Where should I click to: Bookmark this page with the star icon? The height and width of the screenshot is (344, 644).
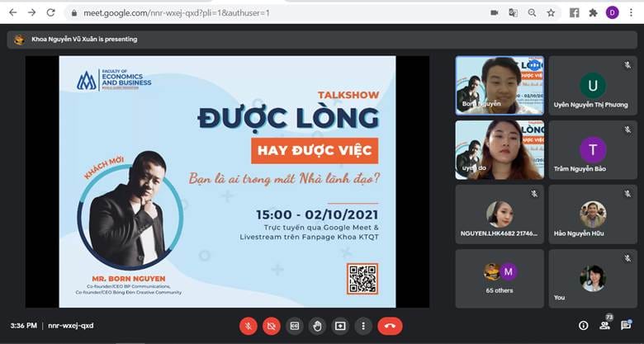(551, 12)
